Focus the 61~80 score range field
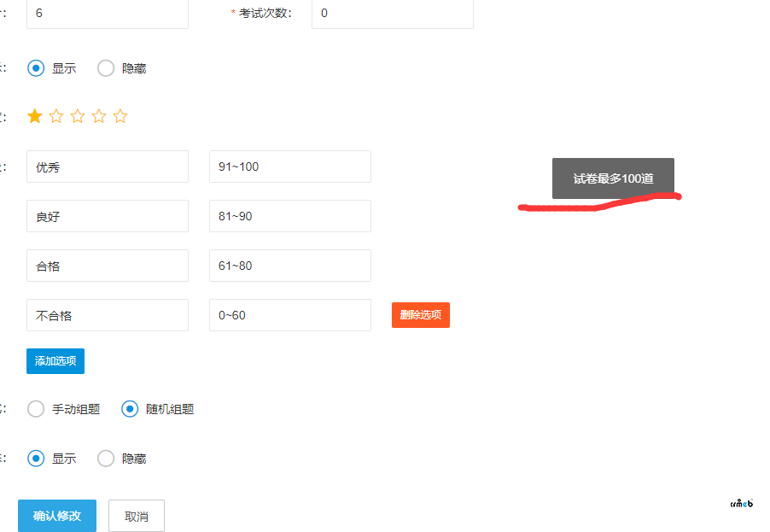Viewport: 770px width, 532px height. tap(290, 266)
